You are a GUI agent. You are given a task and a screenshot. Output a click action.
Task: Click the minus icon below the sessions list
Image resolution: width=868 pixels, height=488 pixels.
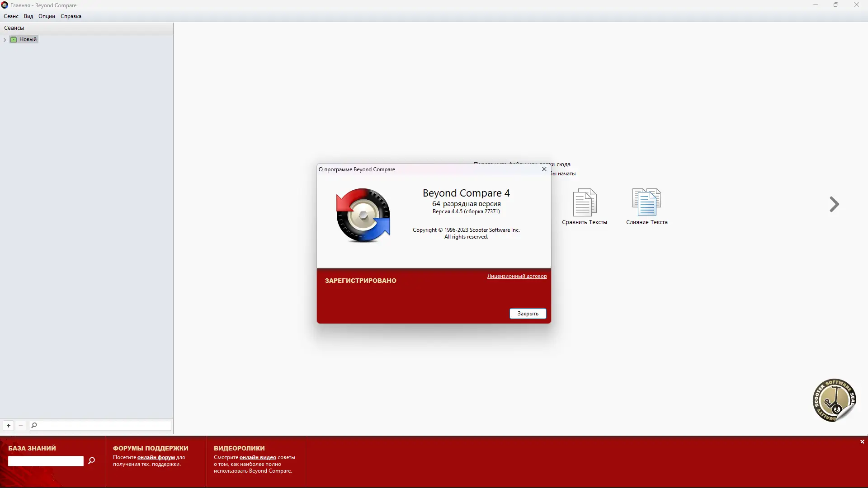[21, 426]
